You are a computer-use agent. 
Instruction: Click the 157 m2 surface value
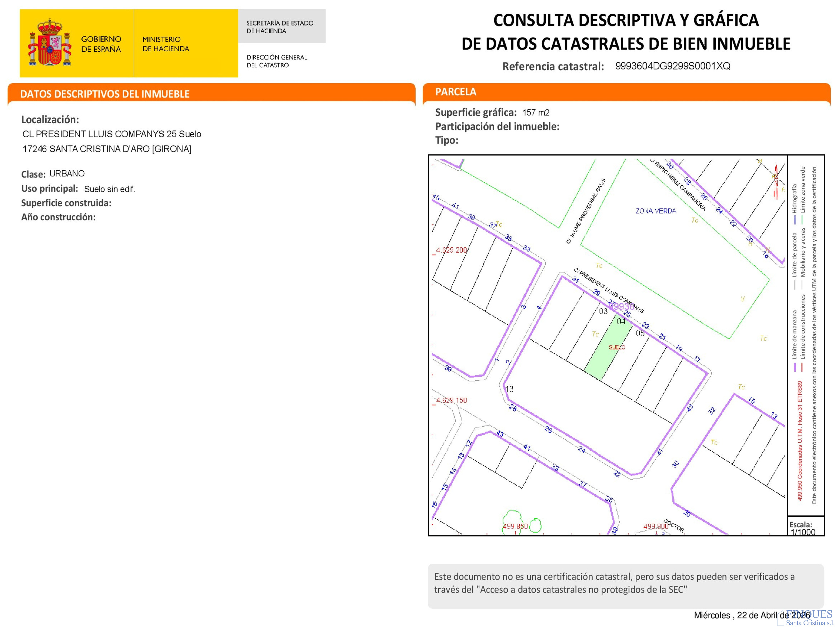click(x=536, y=113)
